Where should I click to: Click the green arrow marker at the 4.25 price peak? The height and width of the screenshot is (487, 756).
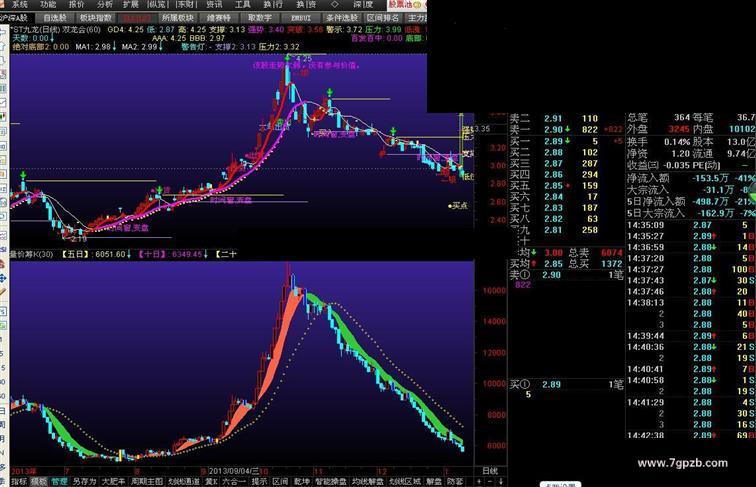[288, 57]
